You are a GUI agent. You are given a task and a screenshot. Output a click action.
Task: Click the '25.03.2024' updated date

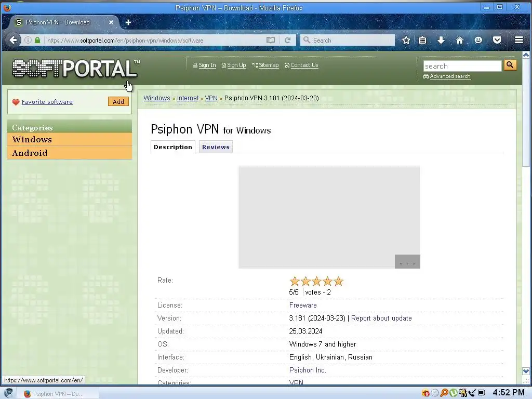[x=305, y=331]
